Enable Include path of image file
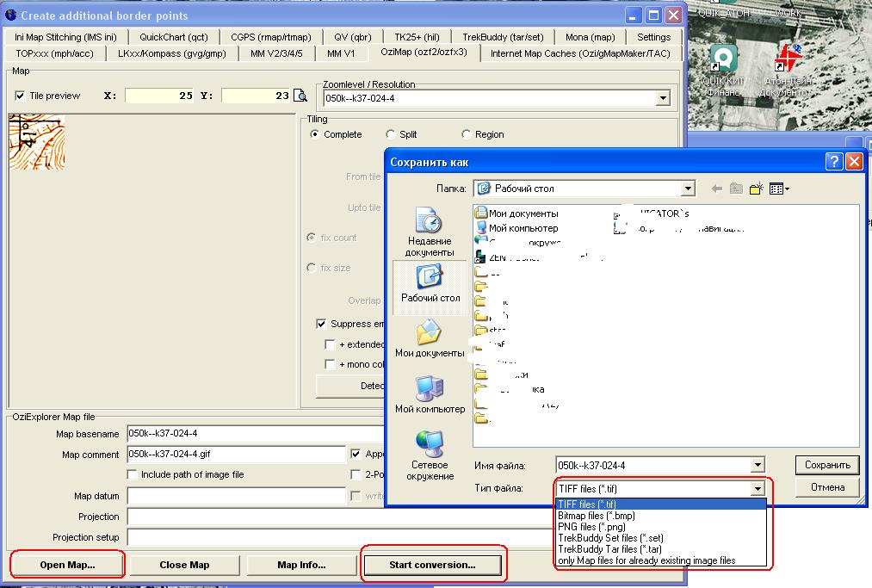872x588 pixels. [x=132, y=474]
